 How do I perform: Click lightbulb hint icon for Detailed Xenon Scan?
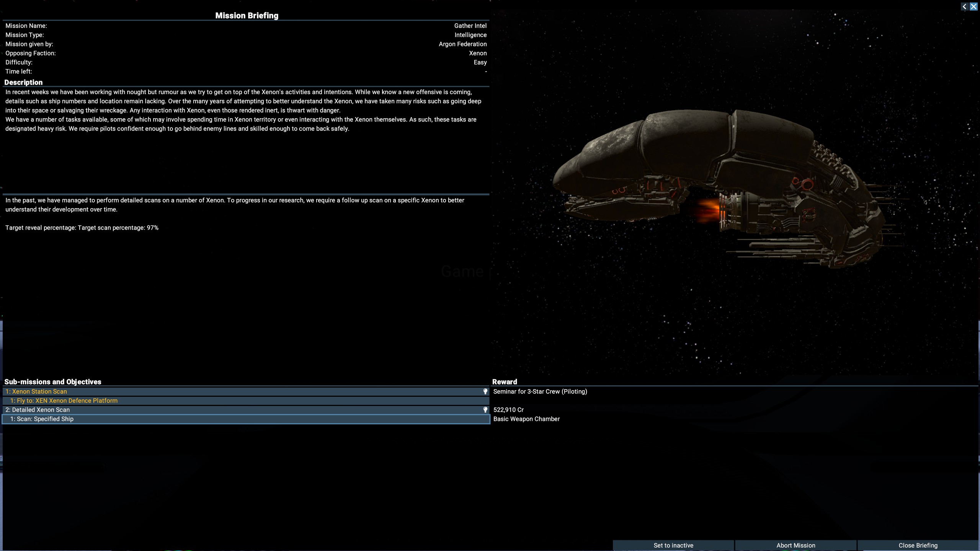[x=485, y=410]
